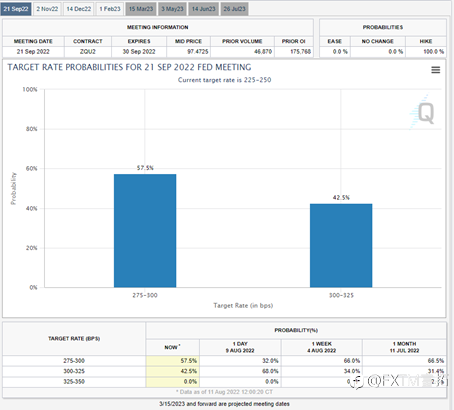The width and height of the screenshot is (454, 410).
Task: Switch to the 2 Nov22 tab
Action: (x=47, y=9)
